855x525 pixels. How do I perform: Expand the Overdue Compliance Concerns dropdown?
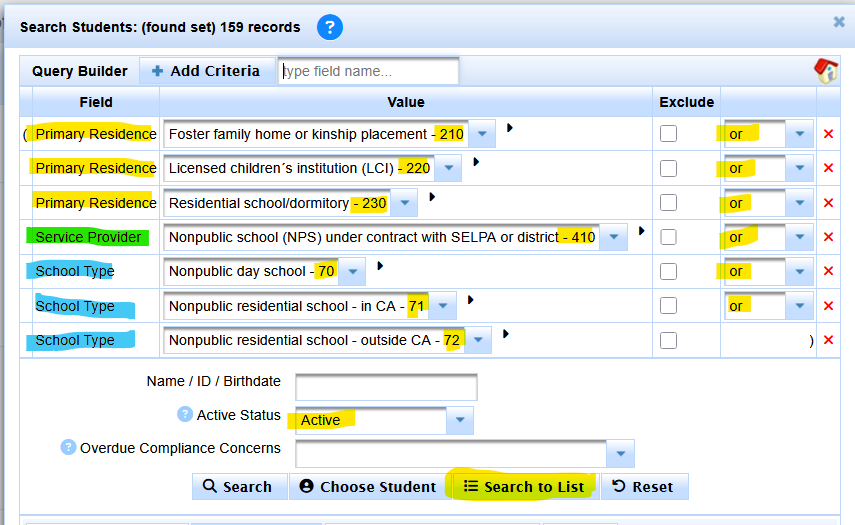click(x=619, y=454)
